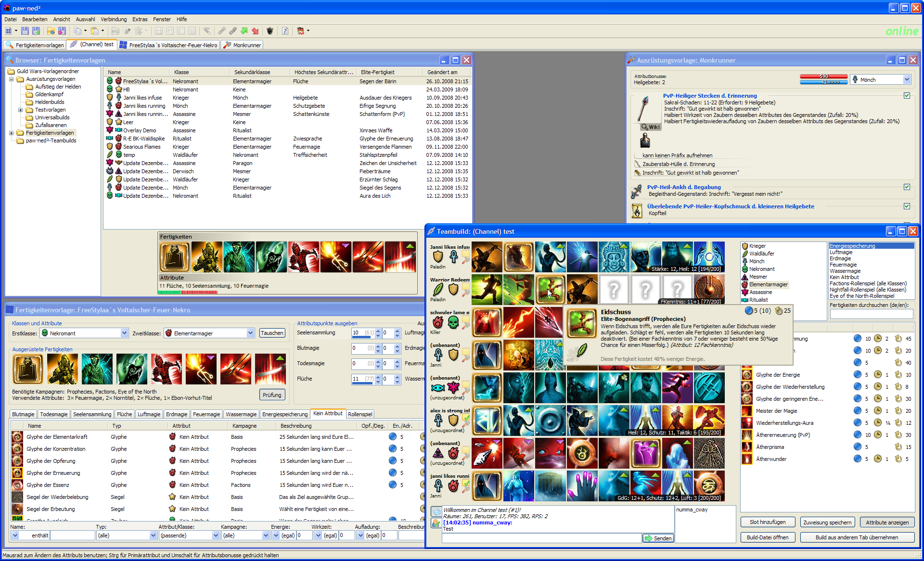924x561 pixels.
Task: Open the Mönch profession dropdown
Action: coord(907,80)
